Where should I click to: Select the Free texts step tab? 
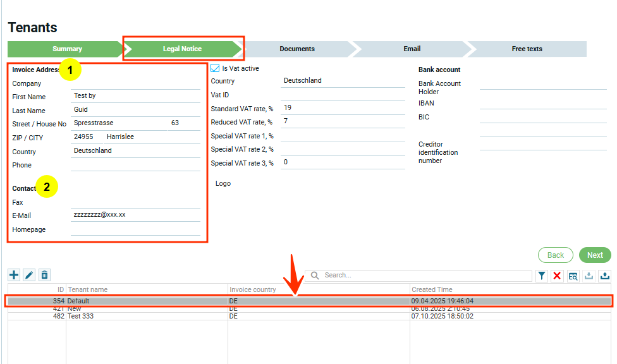[527, 49]
